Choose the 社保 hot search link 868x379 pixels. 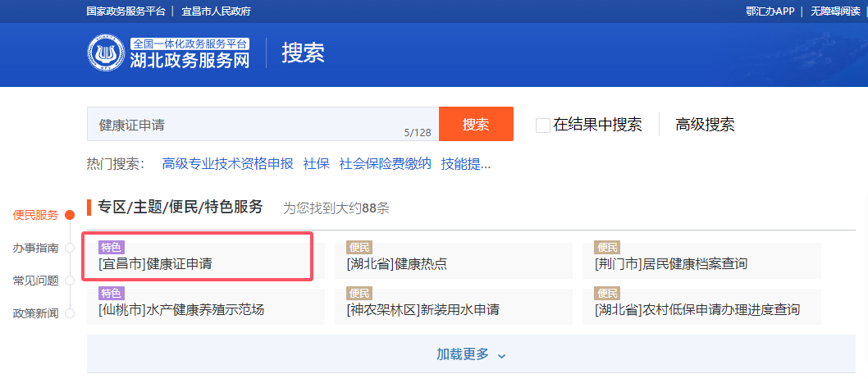(316, 163)
